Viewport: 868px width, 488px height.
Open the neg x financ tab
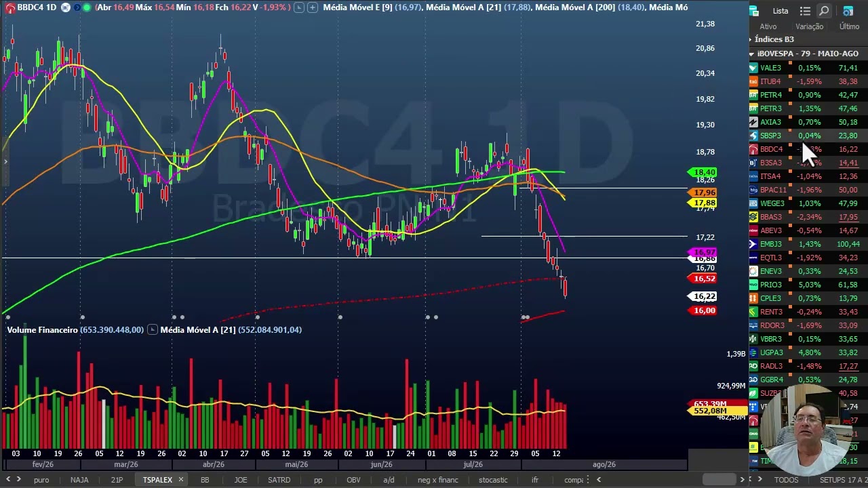point(438,480)
